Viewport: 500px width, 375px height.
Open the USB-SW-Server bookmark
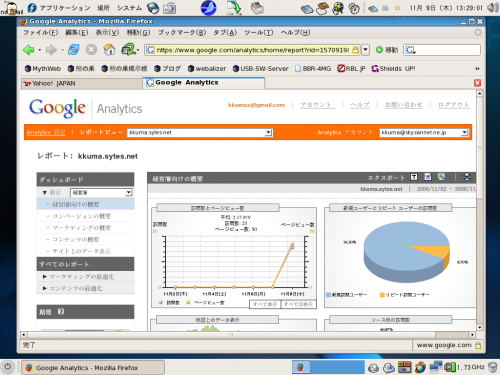(x=260, y=69)
